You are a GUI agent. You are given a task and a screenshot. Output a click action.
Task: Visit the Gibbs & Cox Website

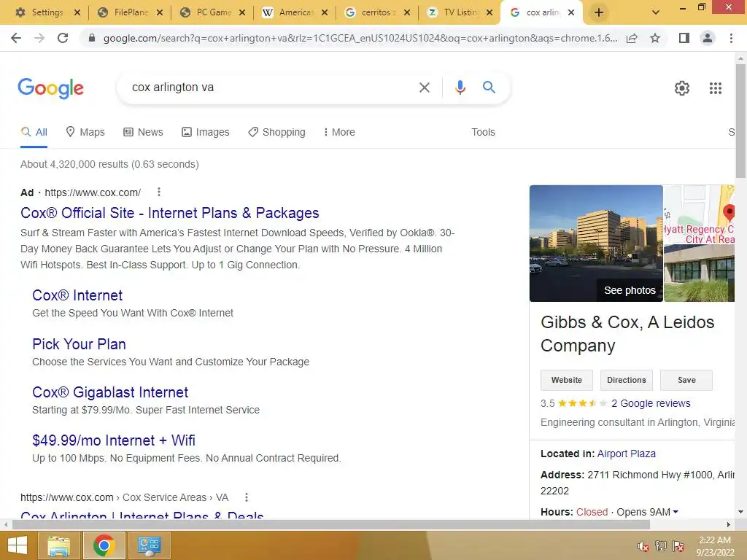[x=566, y=380]
